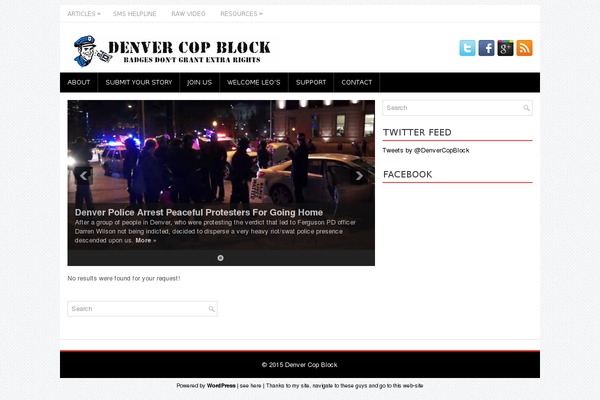Viewport: 600px width, 400px height.
Task: Open the Support page
Action: pos(311,82)
